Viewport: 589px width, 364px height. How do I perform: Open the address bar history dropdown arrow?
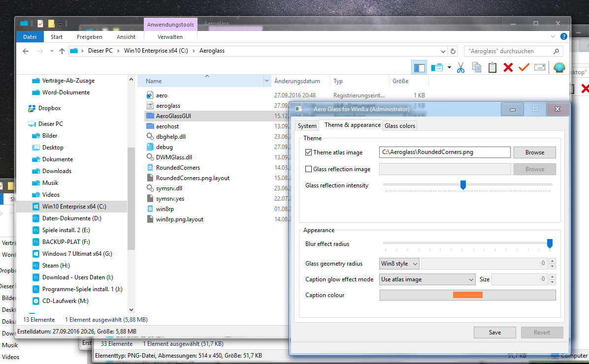click(443, 51)
